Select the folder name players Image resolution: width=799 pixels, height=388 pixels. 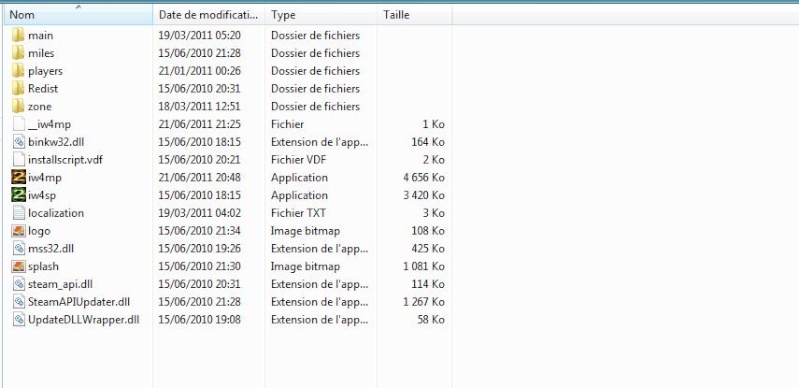click(x=45, y=71)
